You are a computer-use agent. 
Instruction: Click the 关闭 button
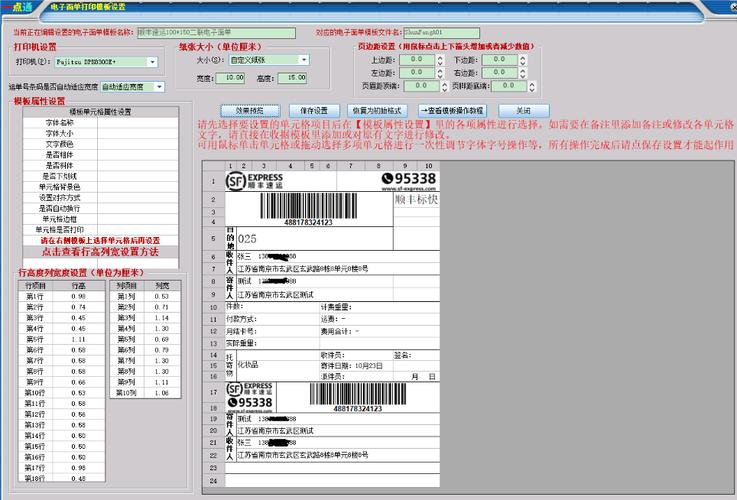click(x=522, y=110)
